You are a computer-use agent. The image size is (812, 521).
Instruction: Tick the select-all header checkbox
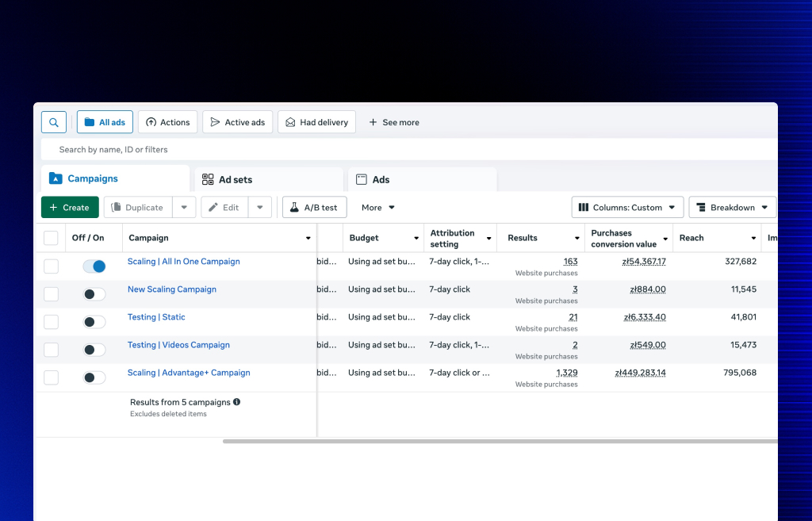51,238
